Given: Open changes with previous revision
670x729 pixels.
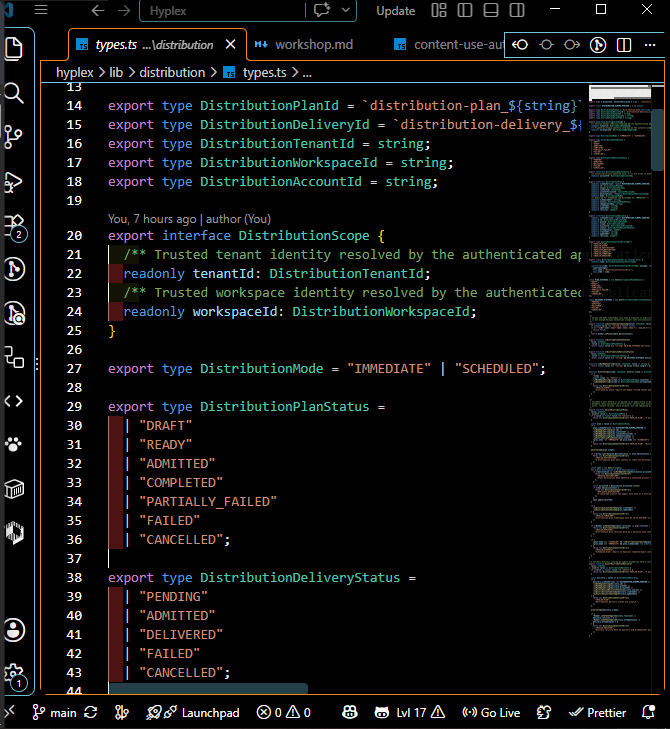Looking at the screenshot, I should click(x=520, y=45).
